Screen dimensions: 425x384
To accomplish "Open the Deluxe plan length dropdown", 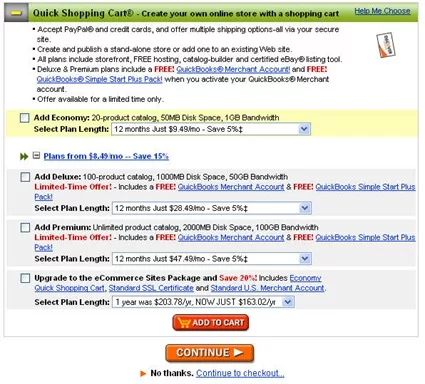I will point(212,208).
